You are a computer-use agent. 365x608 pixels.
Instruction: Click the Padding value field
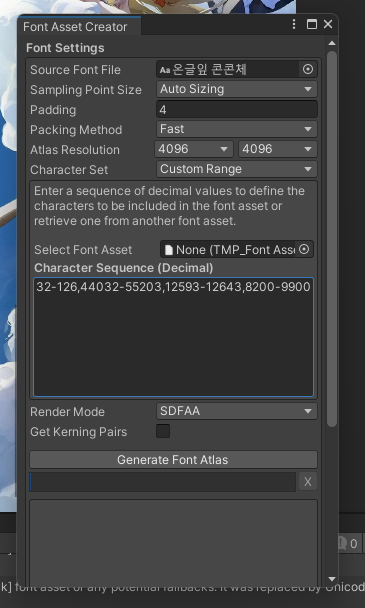click(237, 109)
